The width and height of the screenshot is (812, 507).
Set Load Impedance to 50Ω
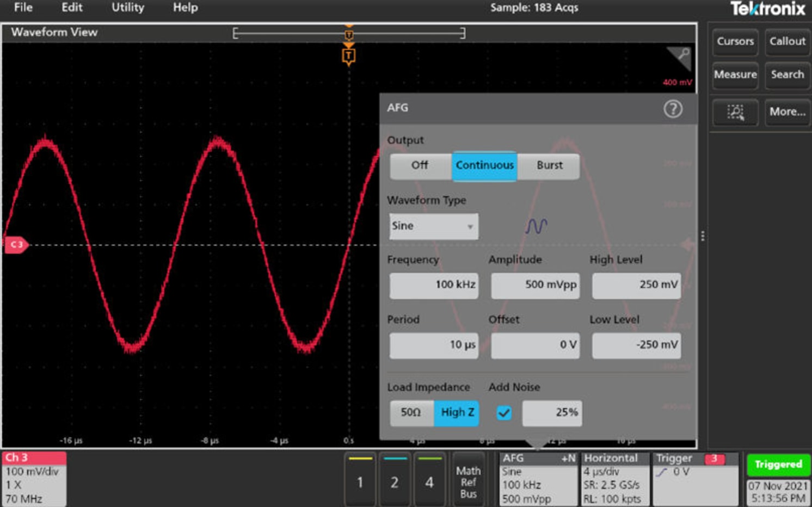point(411,413)
